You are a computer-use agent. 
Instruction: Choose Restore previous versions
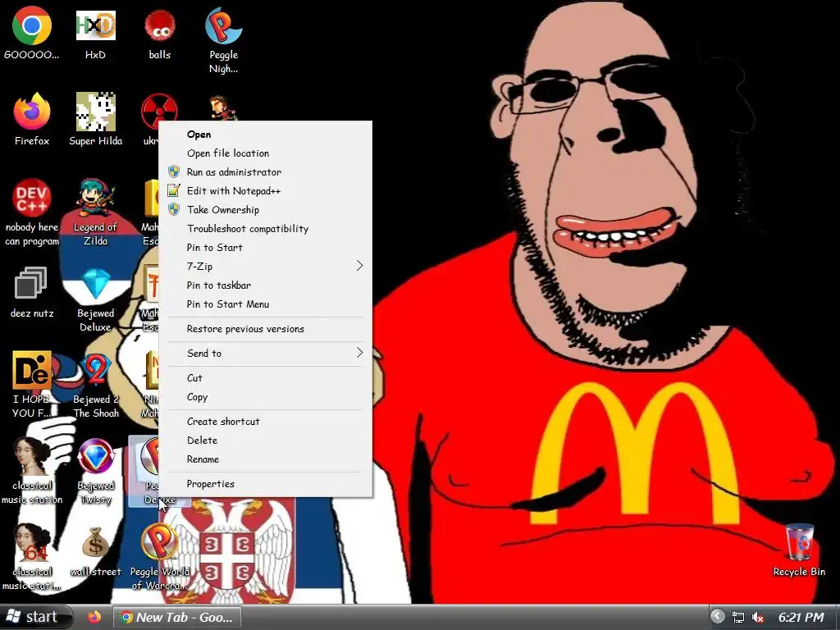(265, 329)
